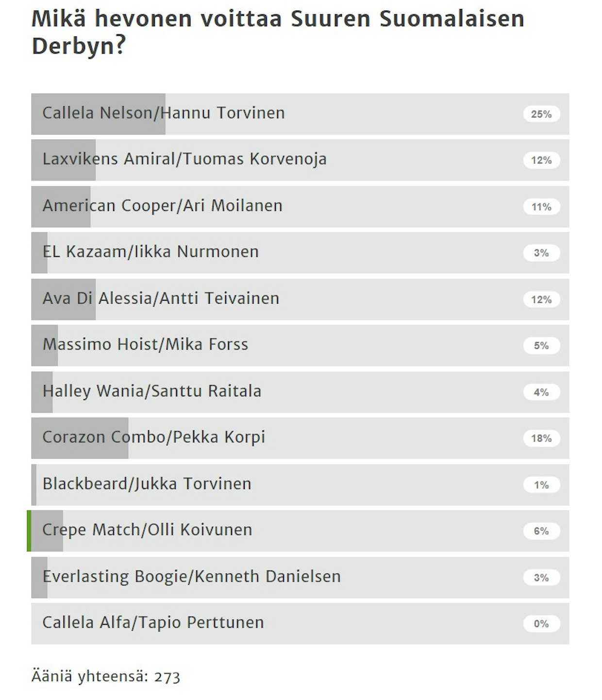Click the poll heading about Suuren Suomalaisen Derbyn
The width and height of the screenshot is (602, 700).
point(278,33)
